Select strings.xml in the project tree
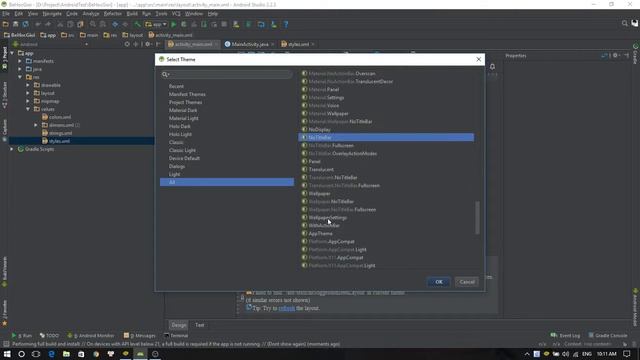The image size is (640, 360). pyautogui.click(x=60, y=133)
